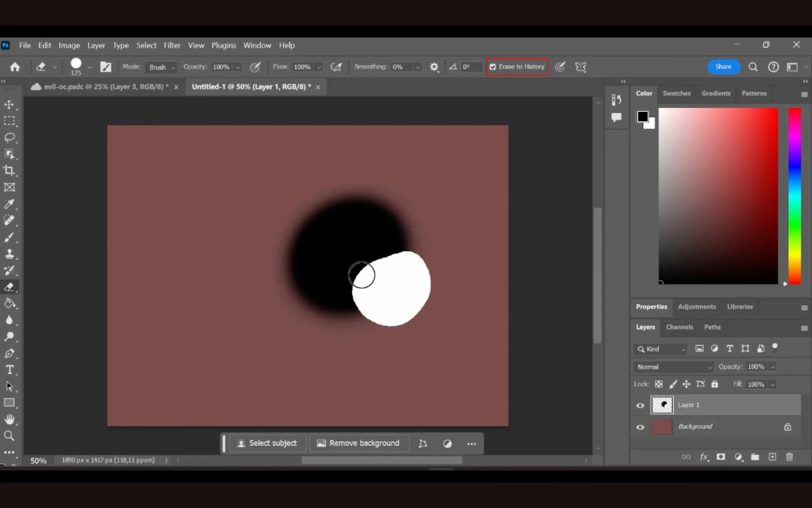Select the Hand tool
The width and height of the screenshot is (812, 508).
click(9, 419)
